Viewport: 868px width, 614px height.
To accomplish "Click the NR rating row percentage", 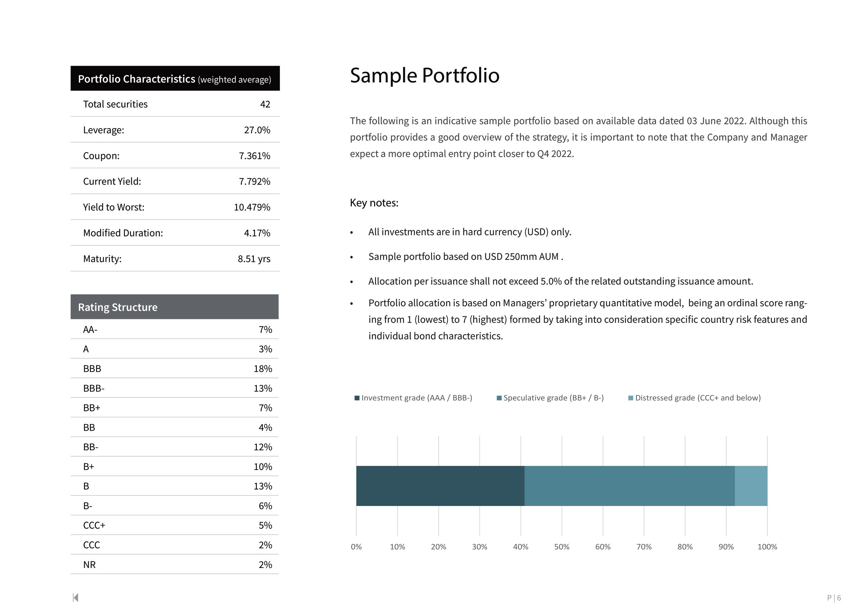I will point(265,565).
